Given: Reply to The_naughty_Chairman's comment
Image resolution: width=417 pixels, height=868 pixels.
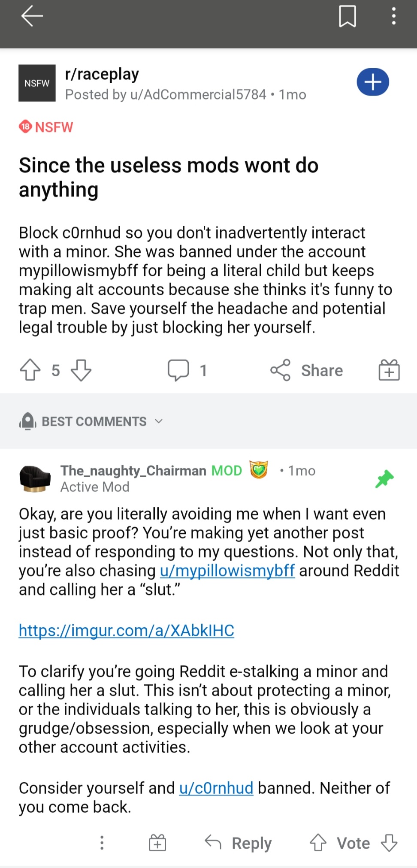Looking at the screenshot, I should [239, 843].
